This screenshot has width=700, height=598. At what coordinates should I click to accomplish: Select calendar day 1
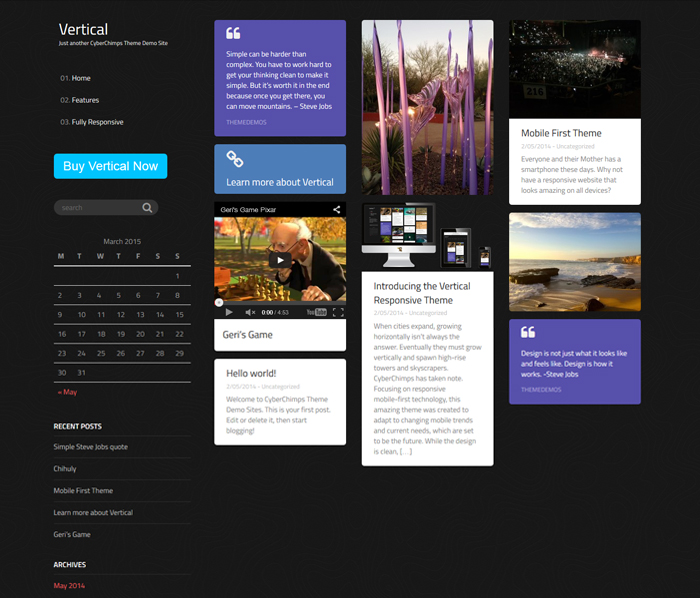(x=177, y=276)
